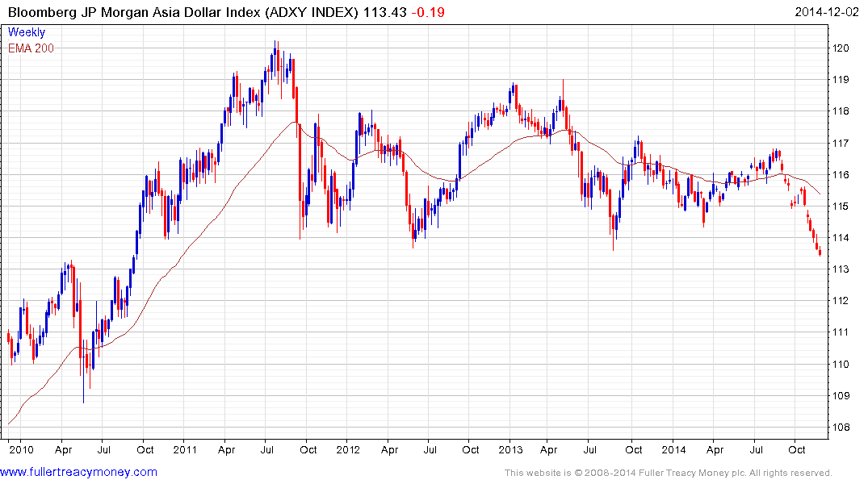Click the y-axis label '108'
This screenshot has width=868, height=484.
[841, 428]
